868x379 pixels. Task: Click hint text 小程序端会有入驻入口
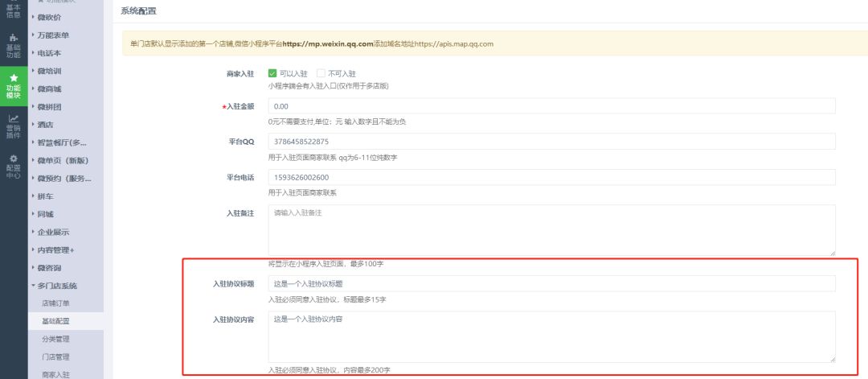point(330,86)
